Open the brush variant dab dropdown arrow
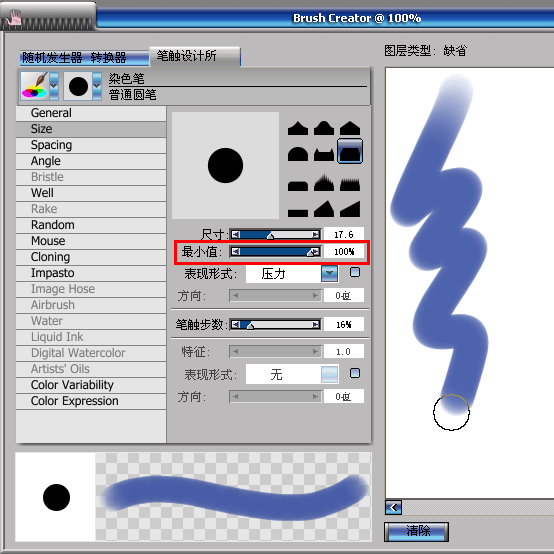The height and width of the screenshot is (554, 554). coord(97,86)
